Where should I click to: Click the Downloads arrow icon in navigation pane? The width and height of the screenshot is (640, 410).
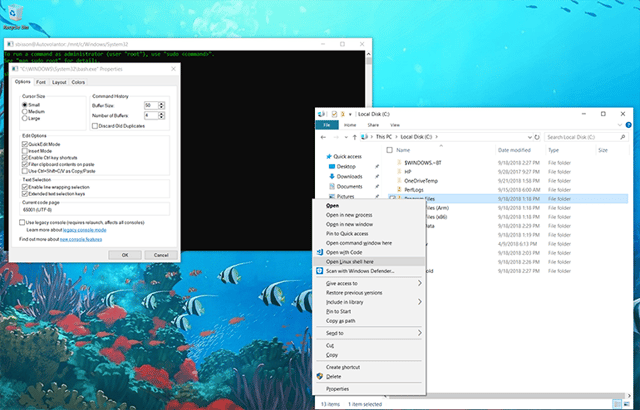tap(332, 176)
